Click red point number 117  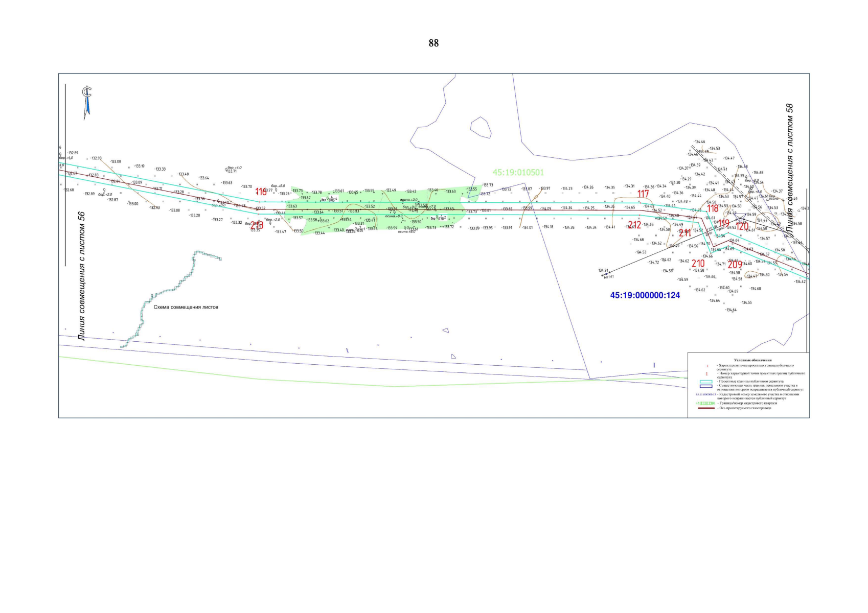click(x=643, y=194)
